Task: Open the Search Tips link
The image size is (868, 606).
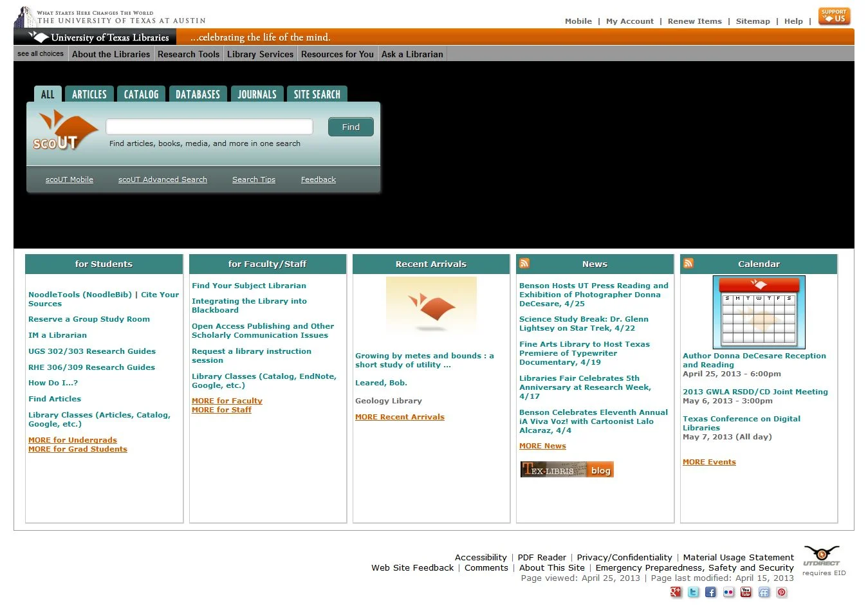Action: coord(254,179)
